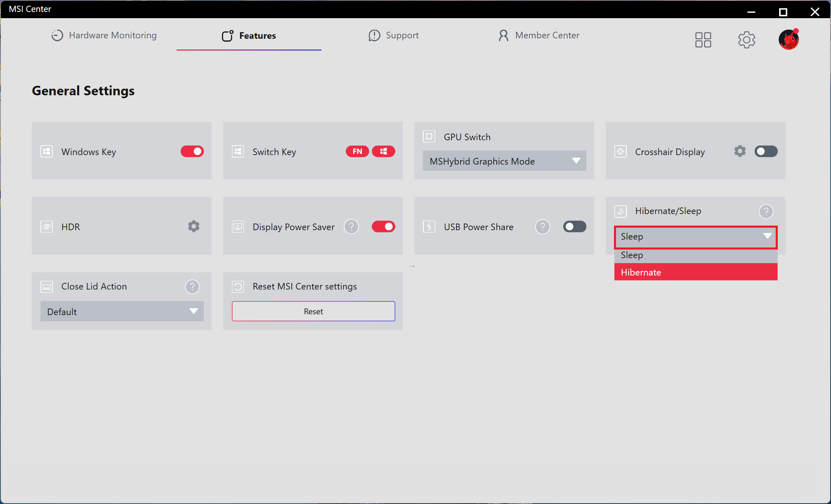Viewport: 831px width, 504px height.
Task: Open the Close Lid Action Default dropdown
Action: [122, 311]
